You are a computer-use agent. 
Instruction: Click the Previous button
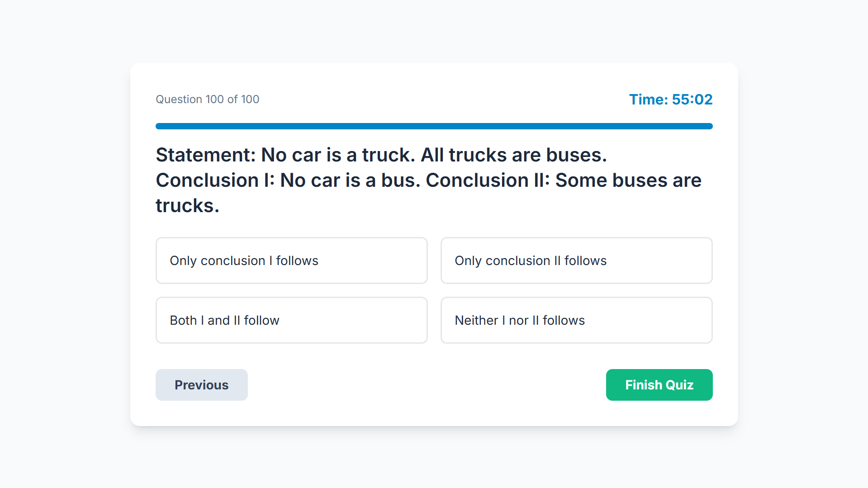point(201,385)
